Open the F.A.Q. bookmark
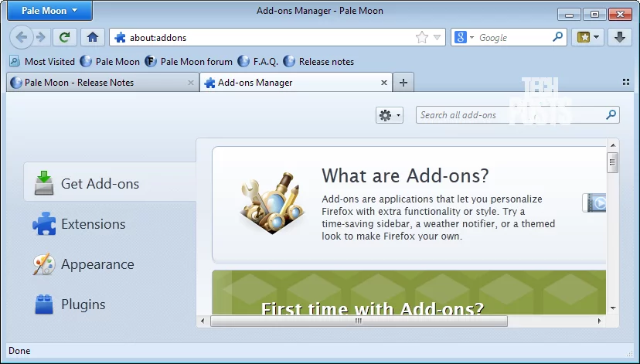Screen dimensions: 640x364 coord(258,62)
